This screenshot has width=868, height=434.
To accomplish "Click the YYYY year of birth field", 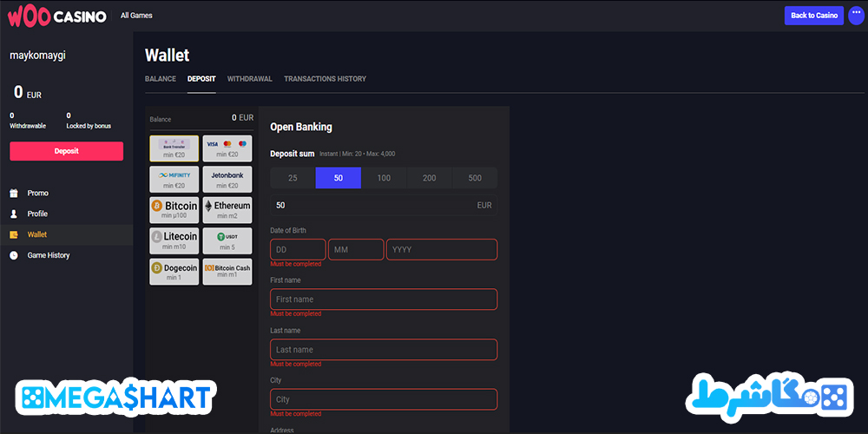I will [442, 250].
